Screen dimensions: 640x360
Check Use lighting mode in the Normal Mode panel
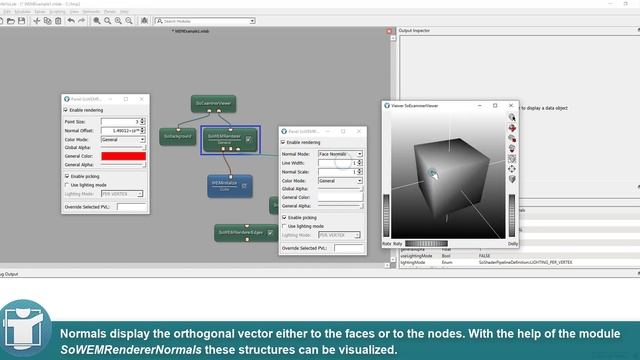point(284,226)
